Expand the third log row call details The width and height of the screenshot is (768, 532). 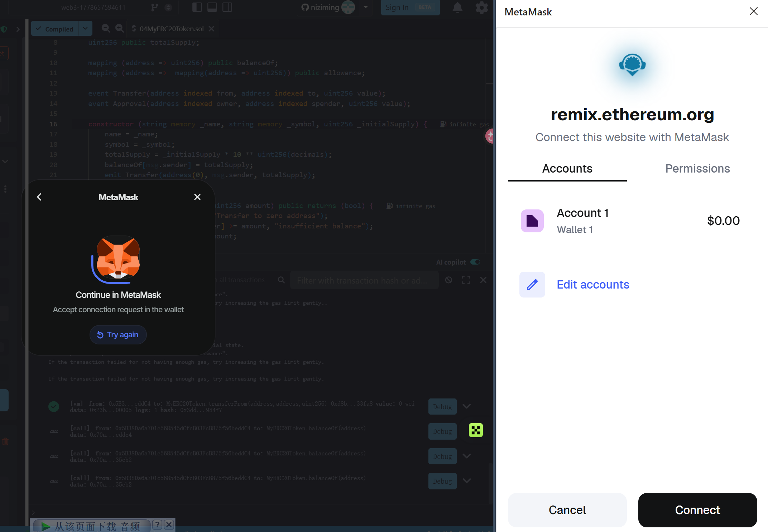coord(466,456)
